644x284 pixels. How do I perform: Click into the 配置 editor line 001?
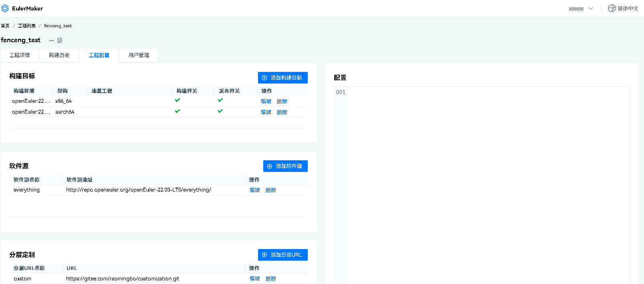[x=481, y=92]
